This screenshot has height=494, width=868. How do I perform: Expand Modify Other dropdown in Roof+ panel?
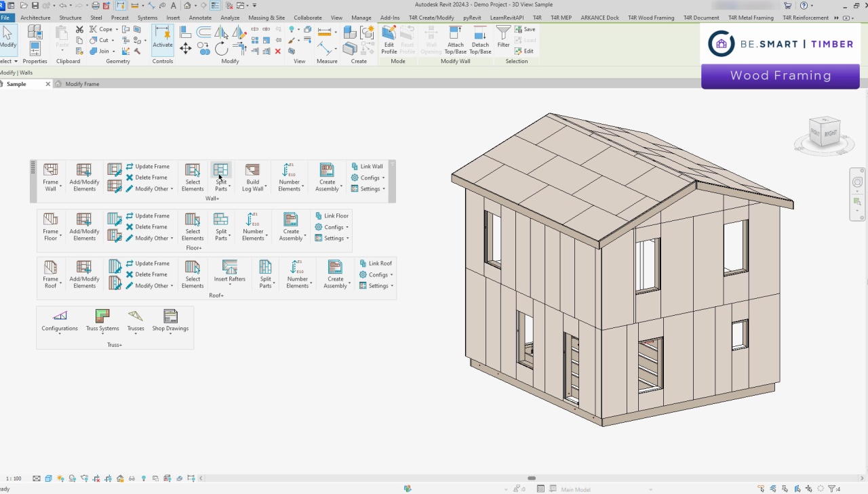coord(152,286)
